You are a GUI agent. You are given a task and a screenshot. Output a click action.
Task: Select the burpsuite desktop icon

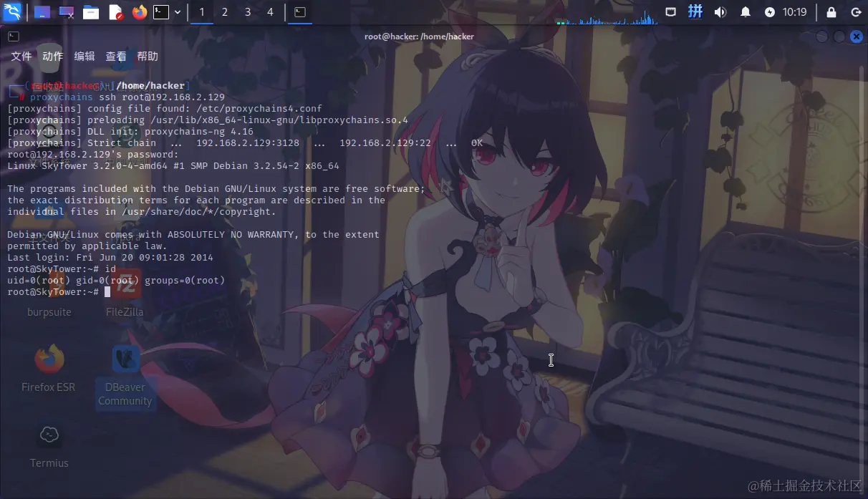[49, 294]
